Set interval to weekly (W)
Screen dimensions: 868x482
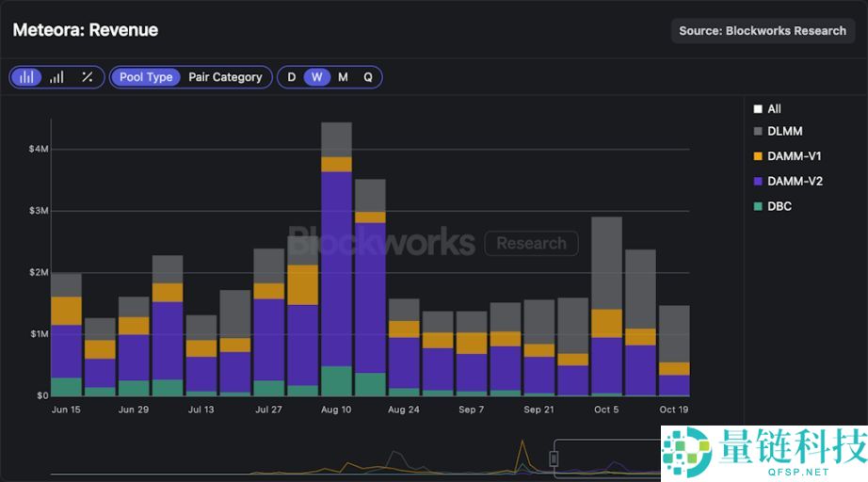pos(317,77)
